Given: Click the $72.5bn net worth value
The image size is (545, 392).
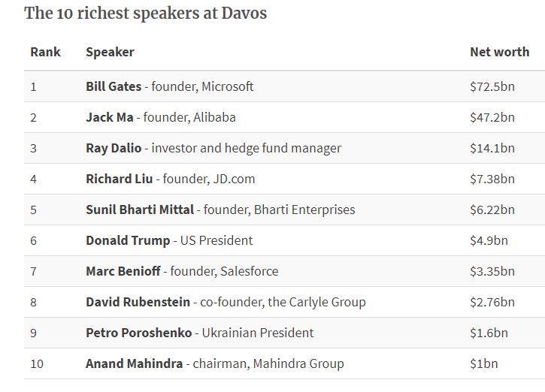Looking at the screenshot, I should tap(492, 86).
